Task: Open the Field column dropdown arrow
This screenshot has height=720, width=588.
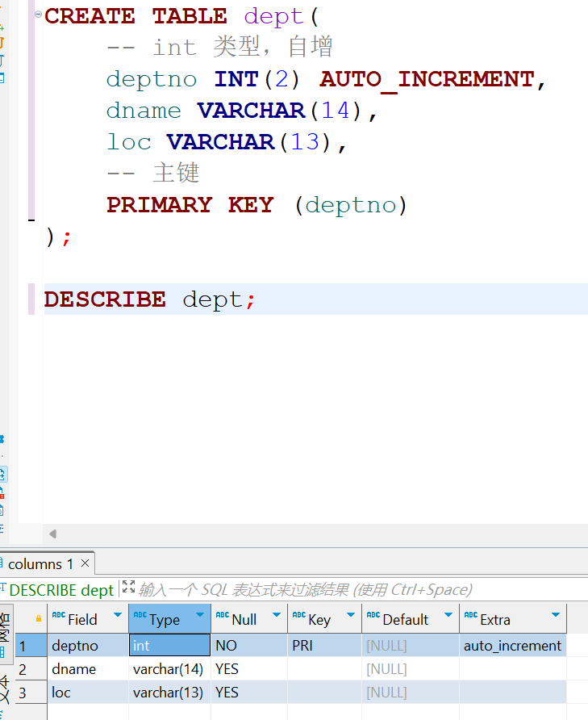Action: (118, 616)
